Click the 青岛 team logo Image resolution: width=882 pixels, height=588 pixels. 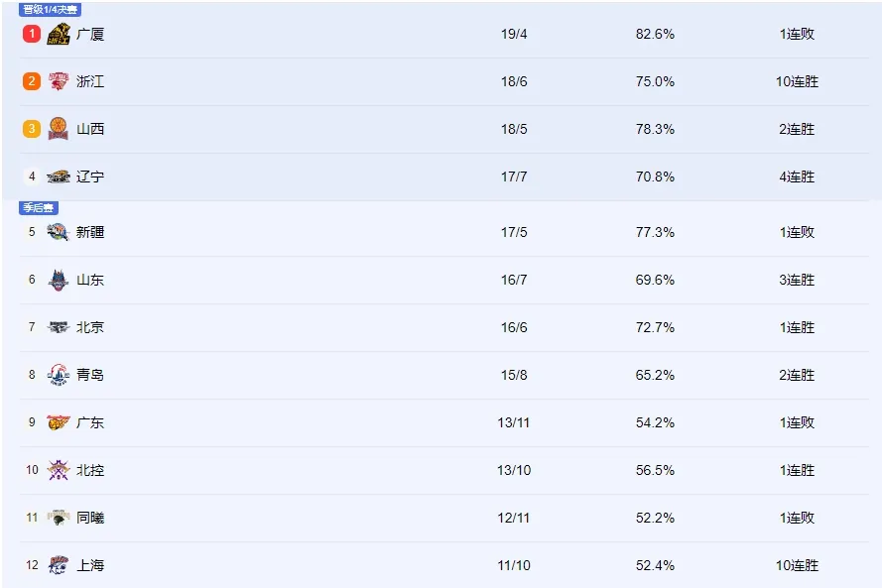pos(58,375)
